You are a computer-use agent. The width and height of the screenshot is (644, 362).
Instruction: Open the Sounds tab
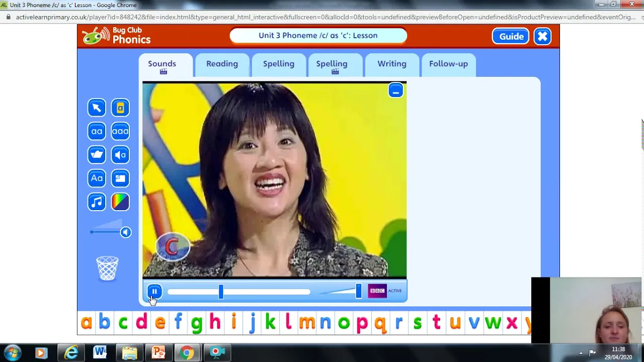[166, 65]
